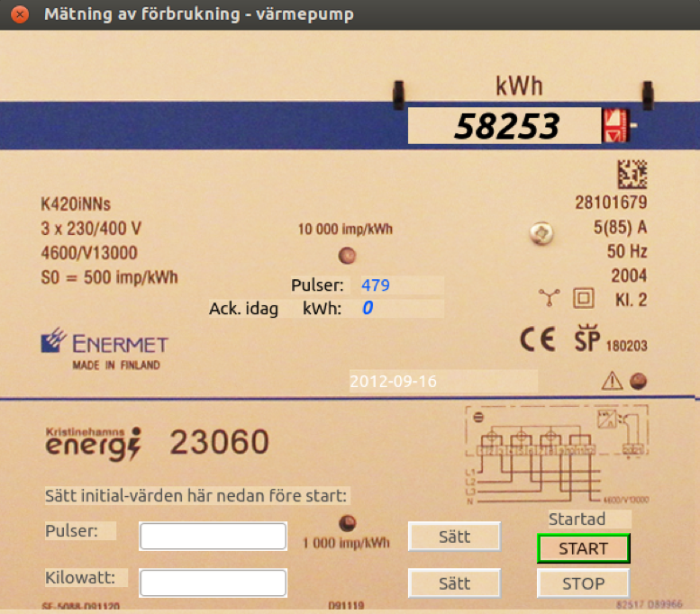Click the data matrix code icon

(x=631, y=175)
